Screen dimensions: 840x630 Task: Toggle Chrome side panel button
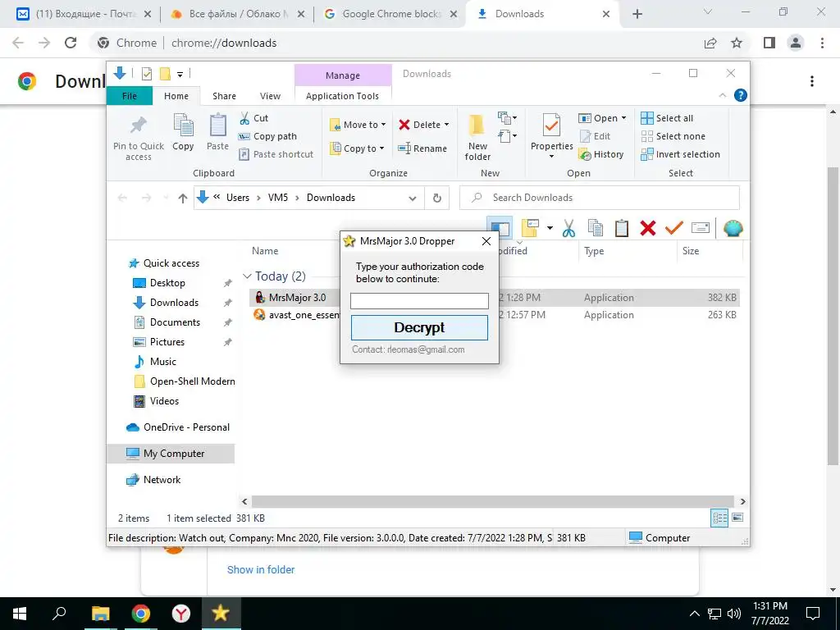click(x=769, y=43)
